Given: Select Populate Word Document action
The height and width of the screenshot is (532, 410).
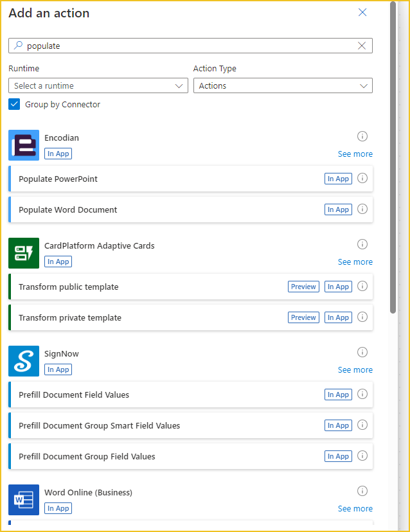Looking at the screenshot, I should (x=190, y=209).
